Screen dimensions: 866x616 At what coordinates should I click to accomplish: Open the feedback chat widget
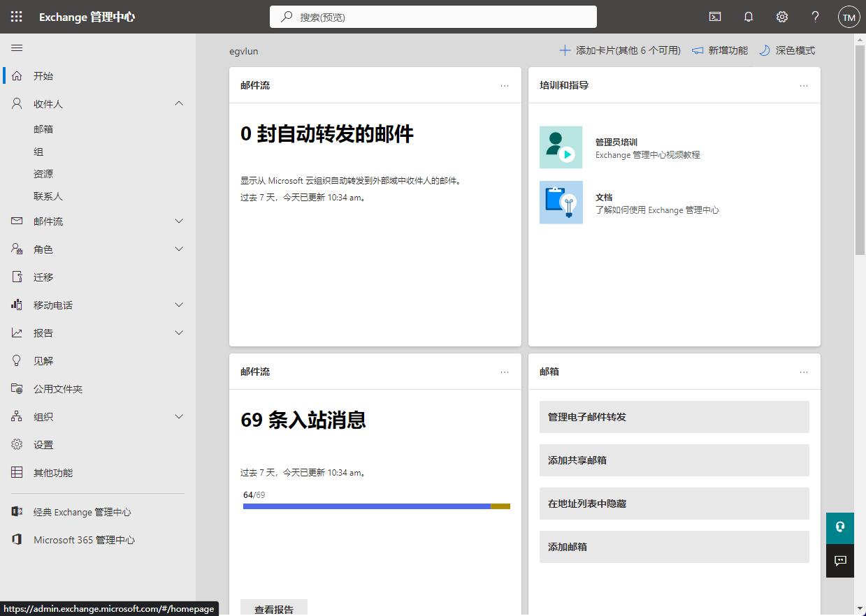[840, 560]
